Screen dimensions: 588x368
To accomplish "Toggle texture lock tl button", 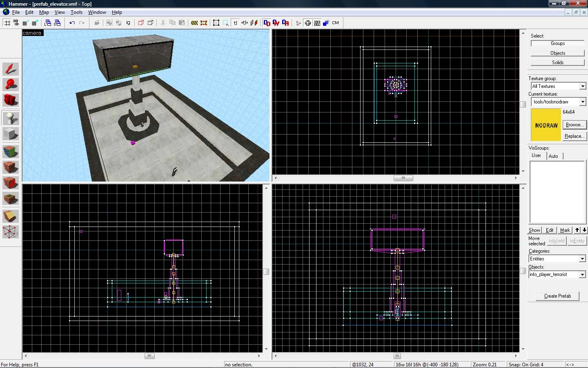I will 235,23.
